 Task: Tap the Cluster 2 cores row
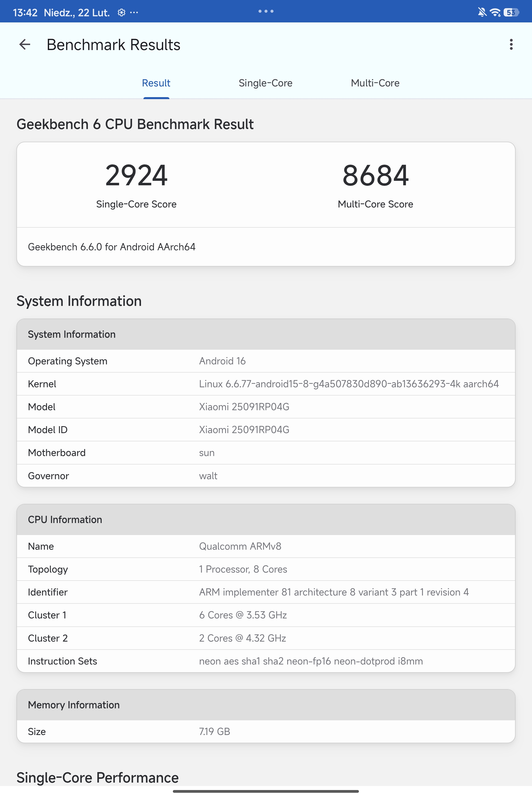[266, 638]
